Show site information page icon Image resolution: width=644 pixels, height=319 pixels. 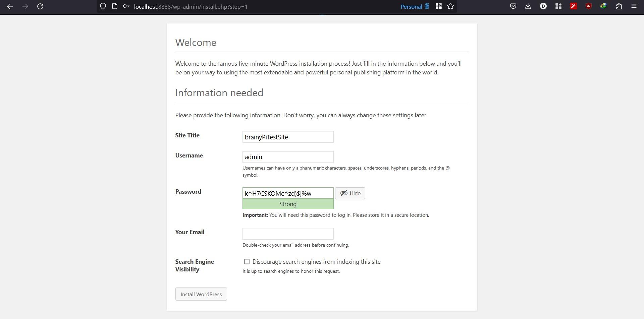[114, 6]
